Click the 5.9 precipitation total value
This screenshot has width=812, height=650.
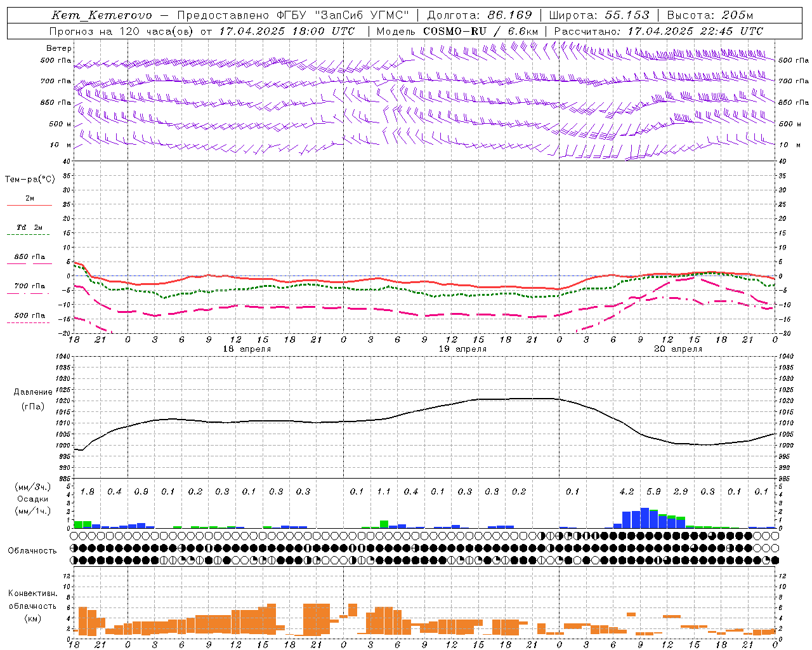(x=653, y=492)
